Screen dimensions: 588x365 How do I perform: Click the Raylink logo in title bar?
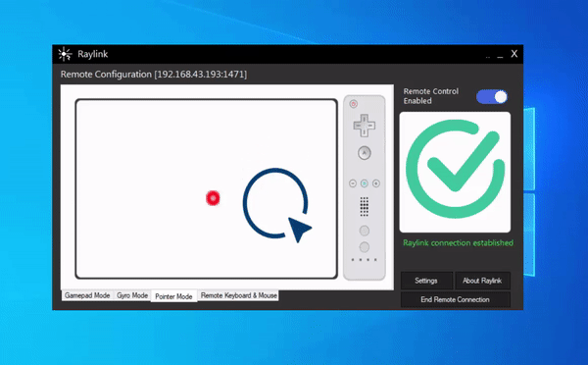click(x=65, y=54)
